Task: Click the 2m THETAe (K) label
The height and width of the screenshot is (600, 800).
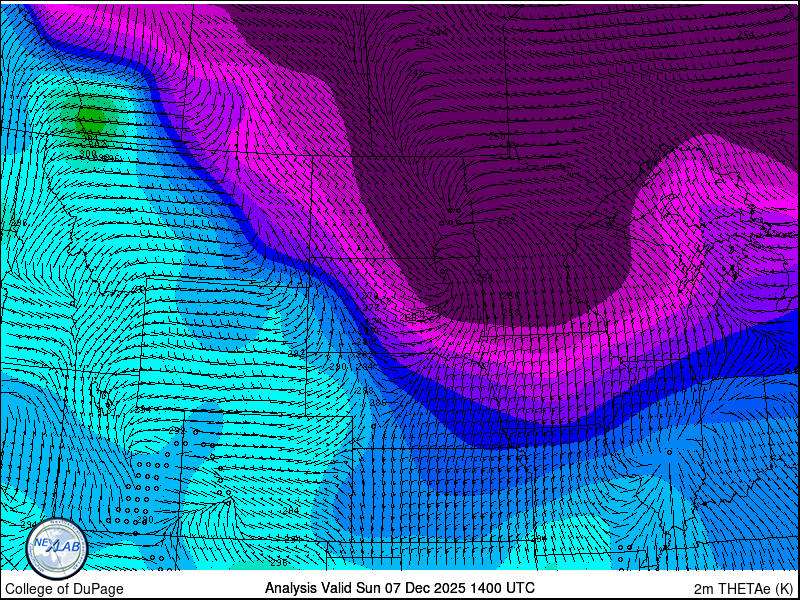Action: click(744, 589)
